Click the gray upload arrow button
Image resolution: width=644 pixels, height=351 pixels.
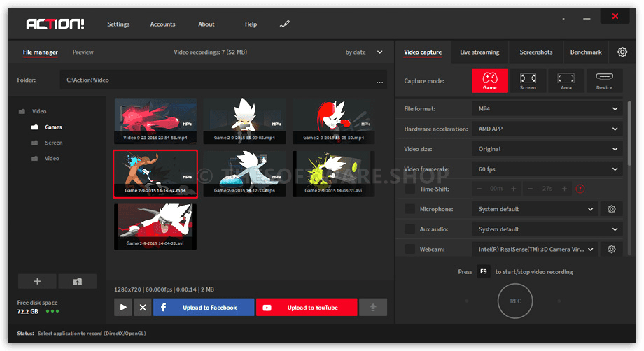tap(373, 307)
